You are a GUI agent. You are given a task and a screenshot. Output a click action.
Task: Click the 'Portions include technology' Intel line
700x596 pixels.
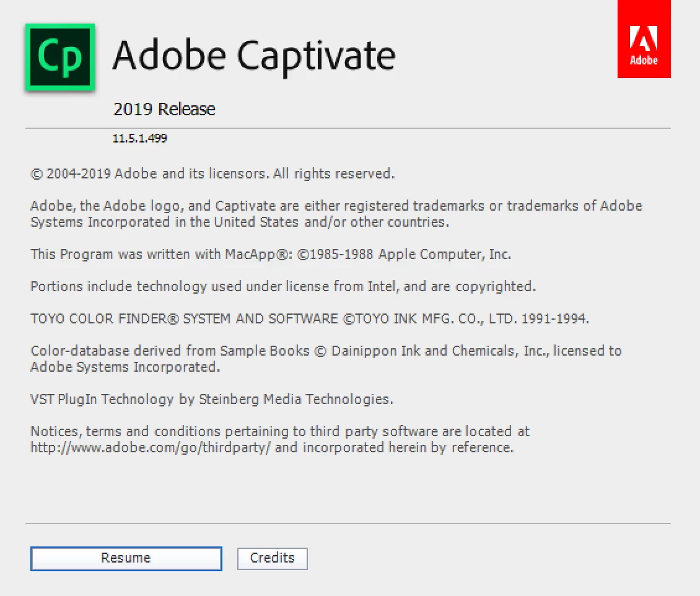pyautogui.click(x=283, y=287)
